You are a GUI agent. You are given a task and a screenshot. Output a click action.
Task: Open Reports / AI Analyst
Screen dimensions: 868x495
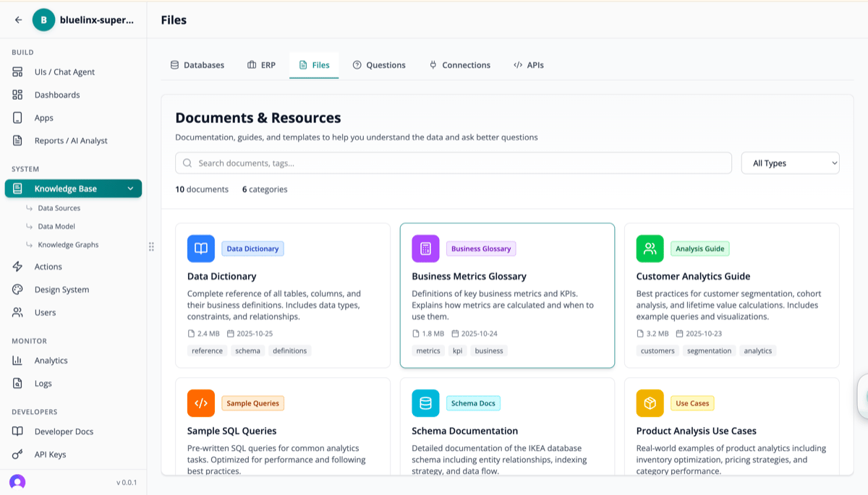coord(72,141)
